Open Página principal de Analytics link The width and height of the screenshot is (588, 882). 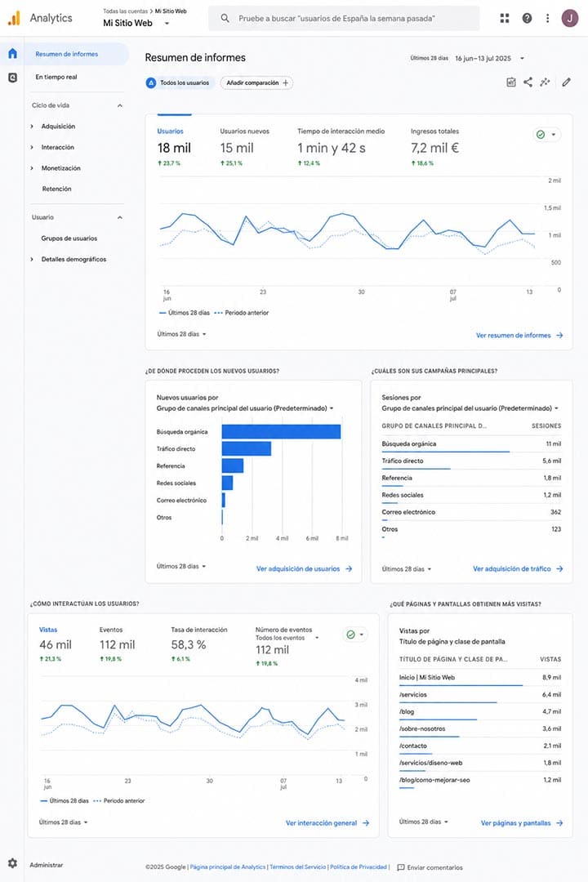228,867
